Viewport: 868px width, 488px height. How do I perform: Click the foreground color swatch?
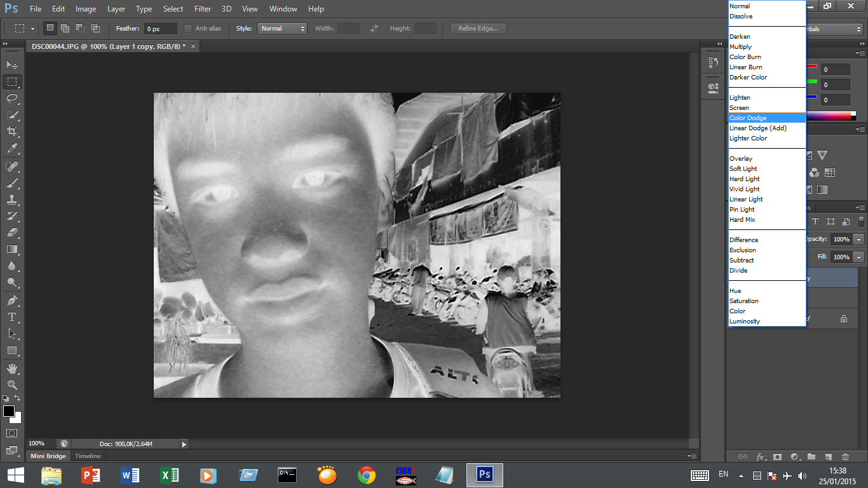pyautogui.click(x=9, y=411)
